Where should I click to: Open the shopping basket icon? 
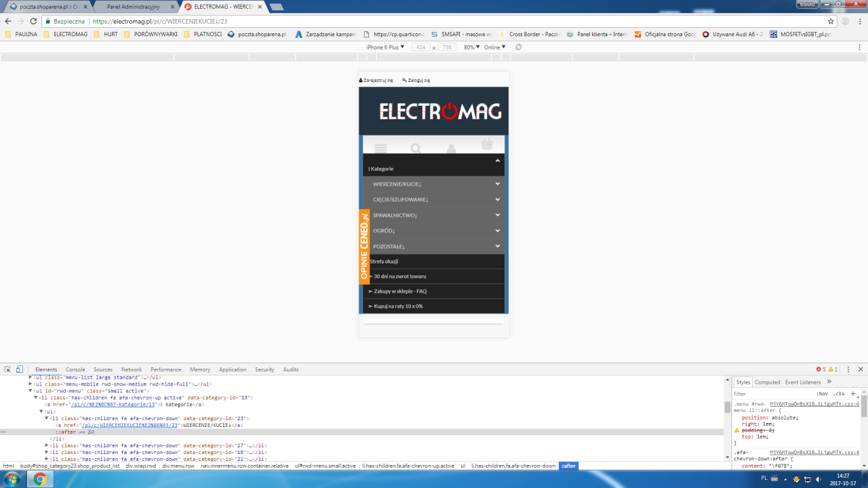pos(487,144)
